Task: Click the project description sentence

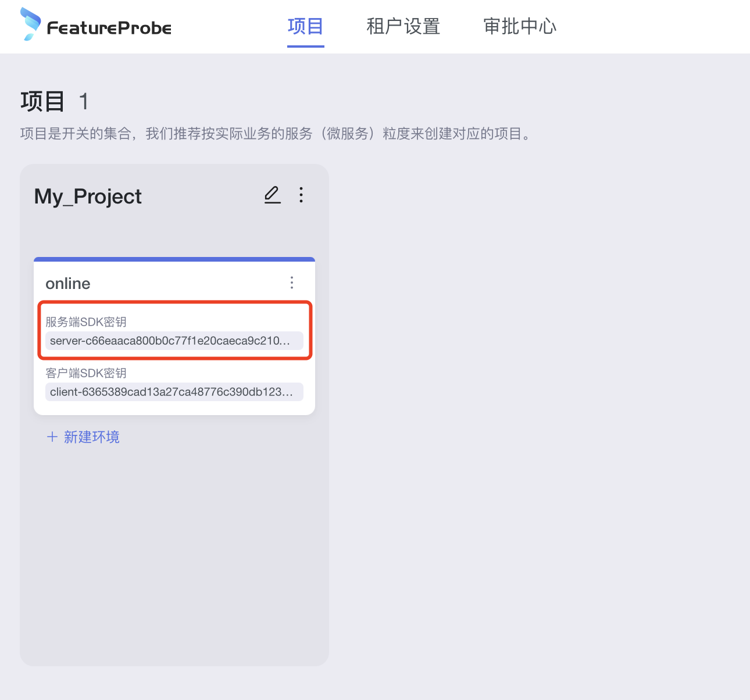Action: [276, 134]
